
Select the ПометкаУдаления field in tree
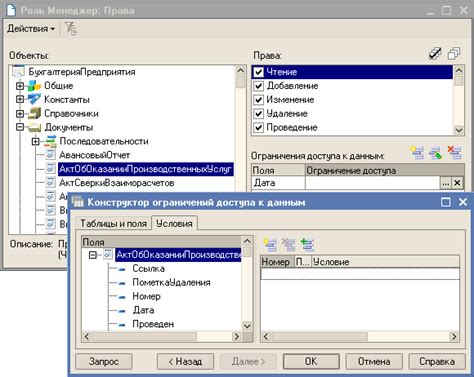171,283
